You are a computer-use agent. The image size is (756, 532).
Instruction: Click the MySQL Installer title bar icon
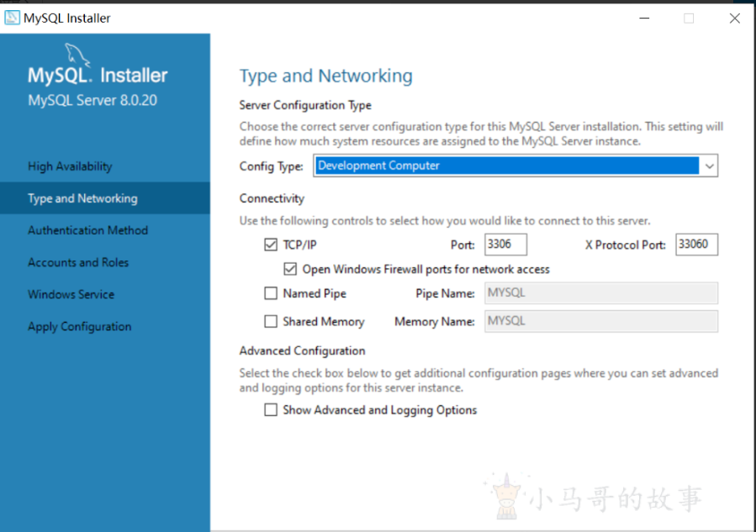[x=12, y=18]
